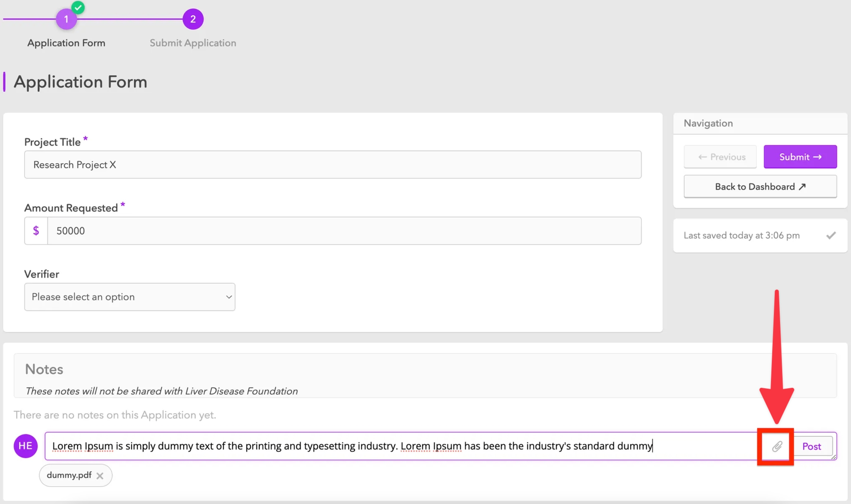Go to step 2 circle
851x504 pixels.
(193, 19)
